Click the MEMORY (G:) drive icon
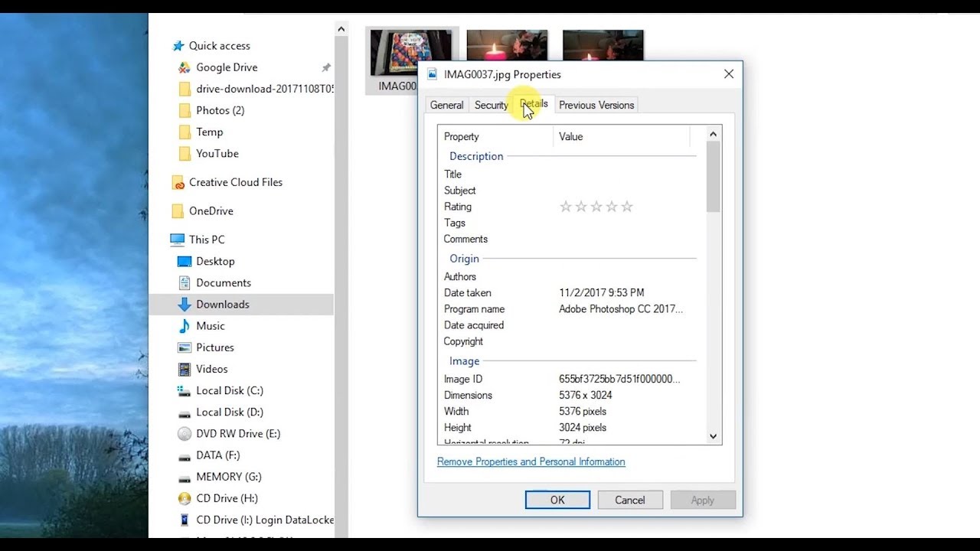The height and width of the screenshot is (551, 980). click(185, 478)
